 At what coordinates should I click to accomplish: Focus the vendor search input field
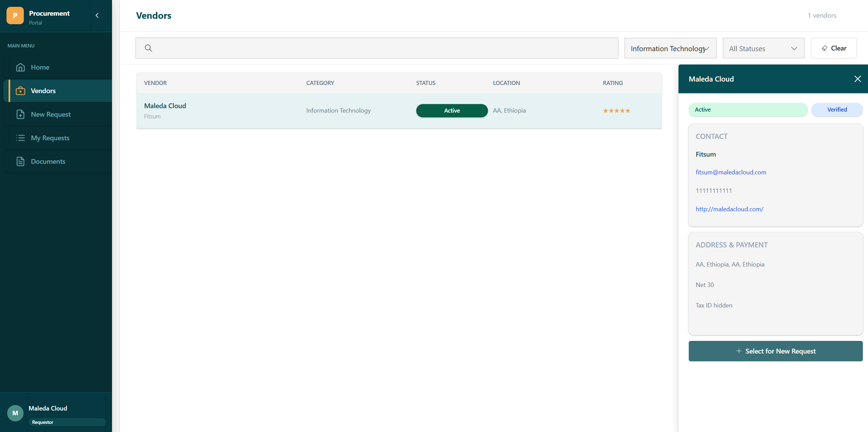(377, 48)
